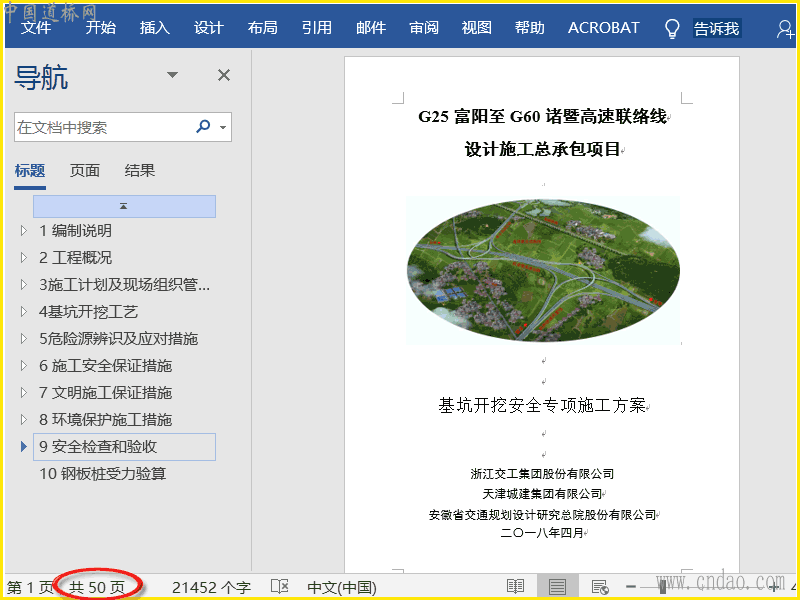This screenshot has height=600, width=800.
Task: Open search options dropdown arrow
Action: (223, 128)
